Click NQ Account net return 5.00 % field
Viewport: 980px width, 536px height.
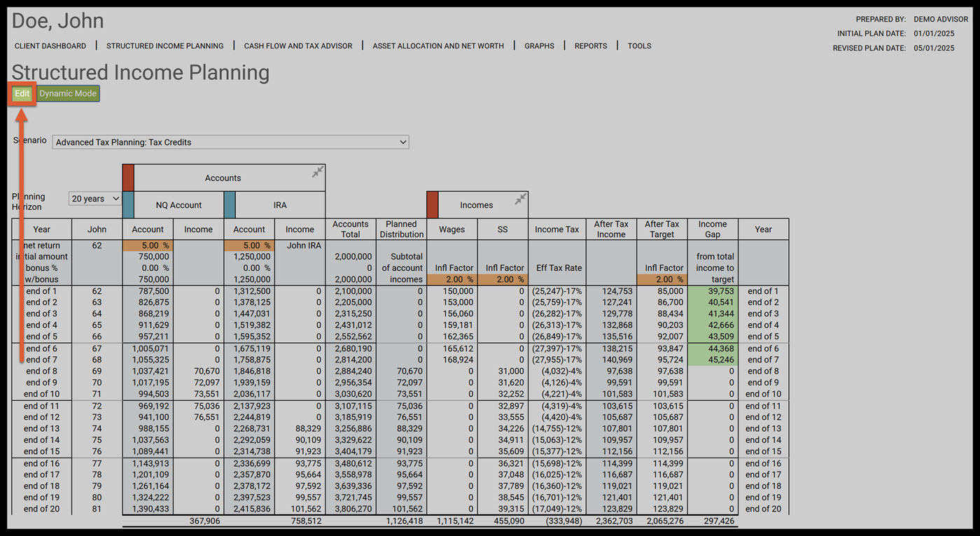pyautogui.click(x=148, y=246)
